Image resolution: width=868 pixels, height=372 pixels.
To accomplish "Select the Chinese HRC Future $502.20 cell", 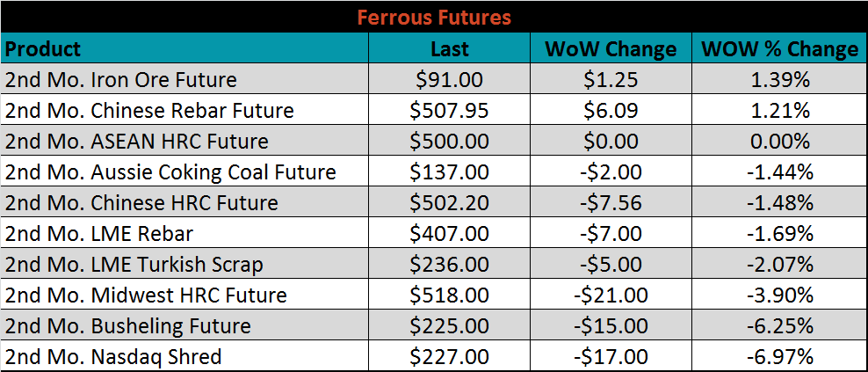I will (450, 201).
